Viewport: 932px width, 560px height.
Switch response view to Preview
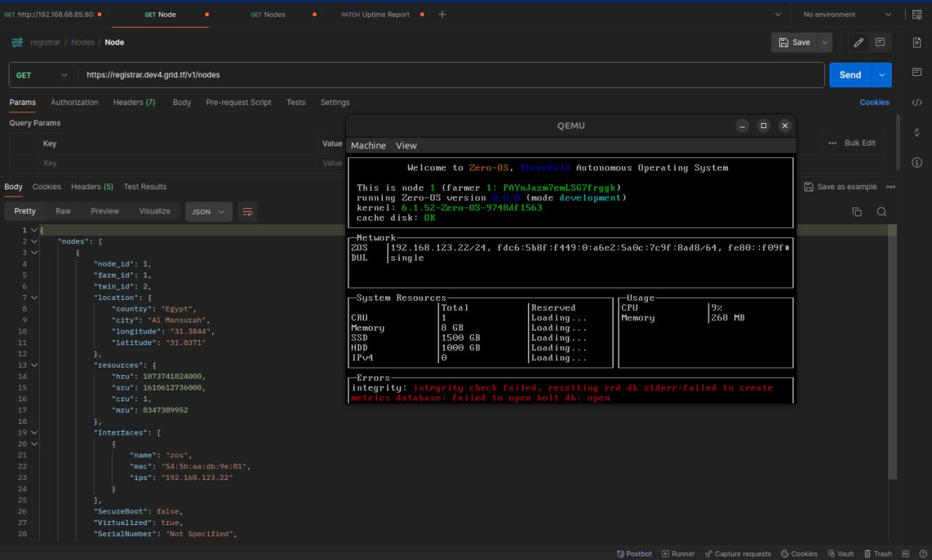click(105, 211)
